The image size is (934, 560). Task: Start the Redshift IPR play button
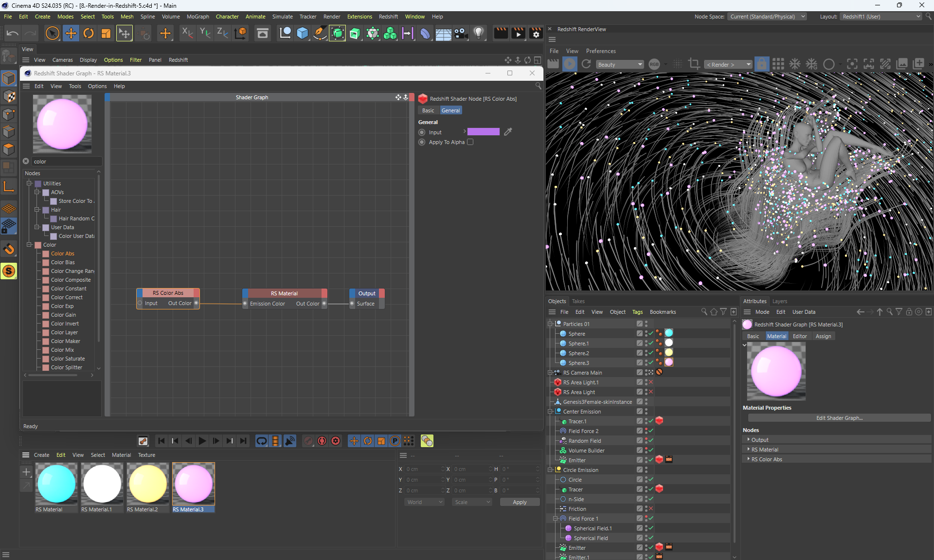[570, 64]
